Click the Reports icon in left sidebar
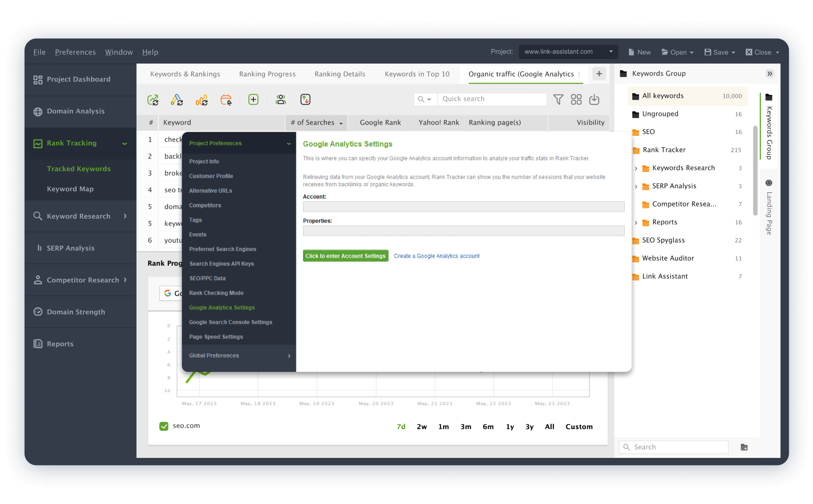 (x=38, y=344)
